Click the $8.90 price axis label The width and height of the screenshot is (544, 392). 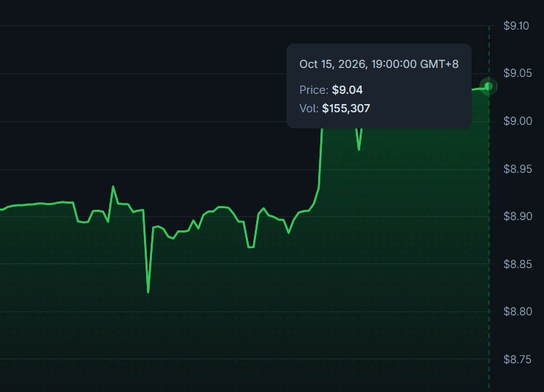tap(517, 216)
